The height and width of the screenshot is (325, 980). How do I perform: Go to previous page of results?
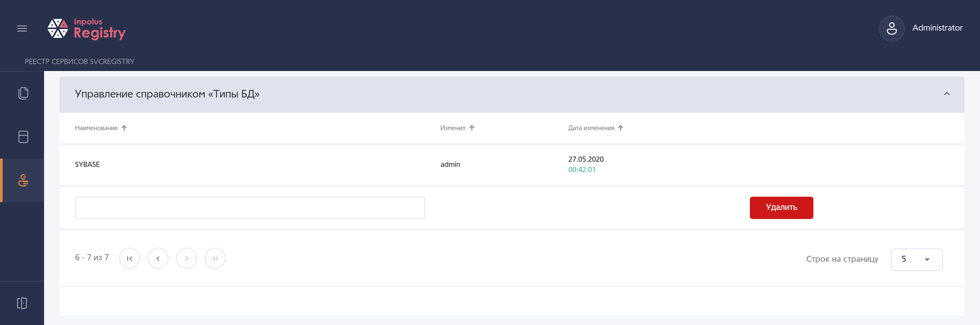(x=158, y=258)
